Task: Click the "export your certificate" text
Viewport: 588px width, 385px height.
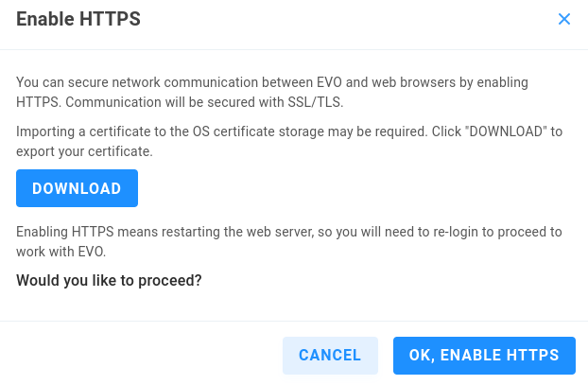Action: point(84,150)
